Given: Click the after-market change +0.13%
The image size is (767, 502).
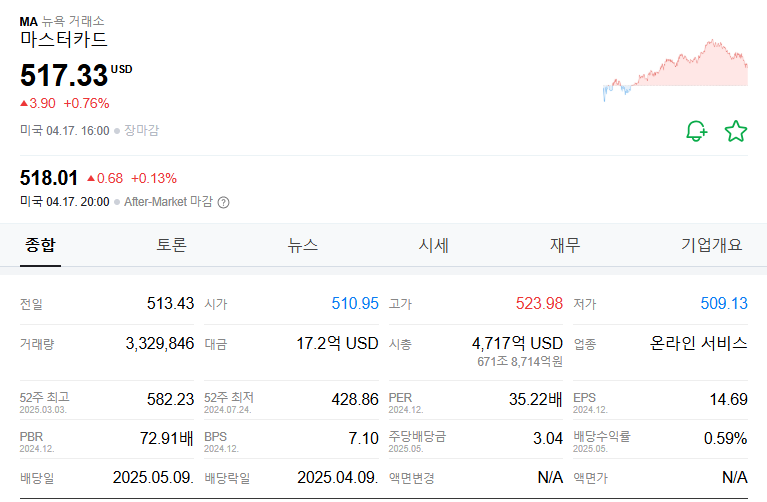Looking at the screenshot, I should pyautogui.click(x=154, y=179).
